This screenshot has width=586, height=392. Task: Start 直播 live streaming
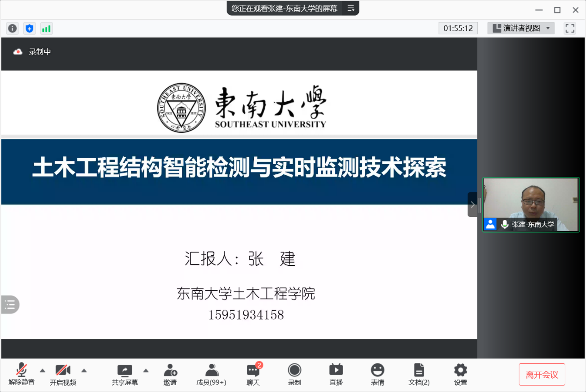point(336,374)
